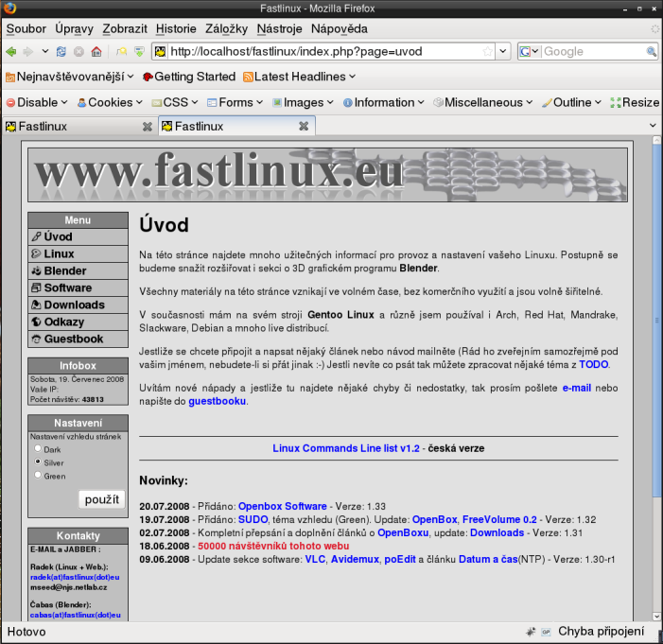Image resolution: width=663 pixels, height=644 pixels.
Task: Follow the guestbooku link
Action: 217,401
